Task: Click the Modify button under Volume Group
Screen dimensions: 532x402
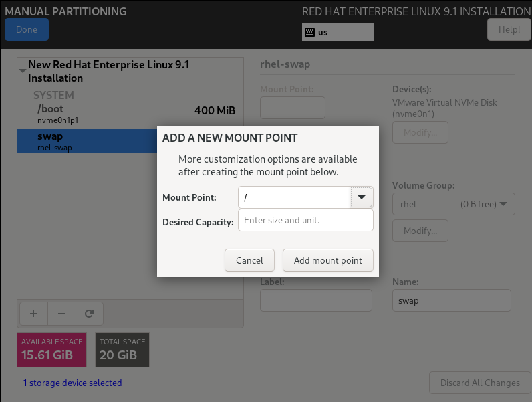Action: click(x=420, y=231)
